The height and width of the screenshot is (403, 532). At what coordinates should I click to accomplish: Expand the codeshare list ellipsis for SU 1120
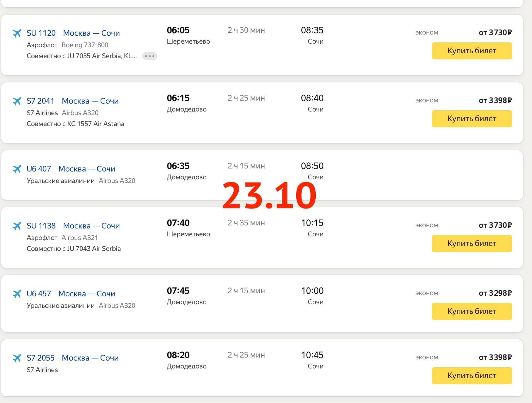click(x=149, y=56)
